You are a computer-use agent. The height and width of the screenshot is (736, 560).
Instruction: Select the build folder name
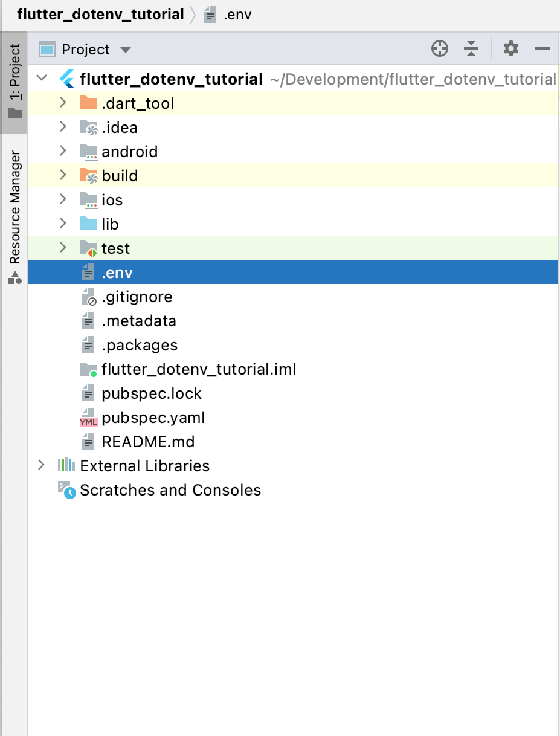point(120,176)
